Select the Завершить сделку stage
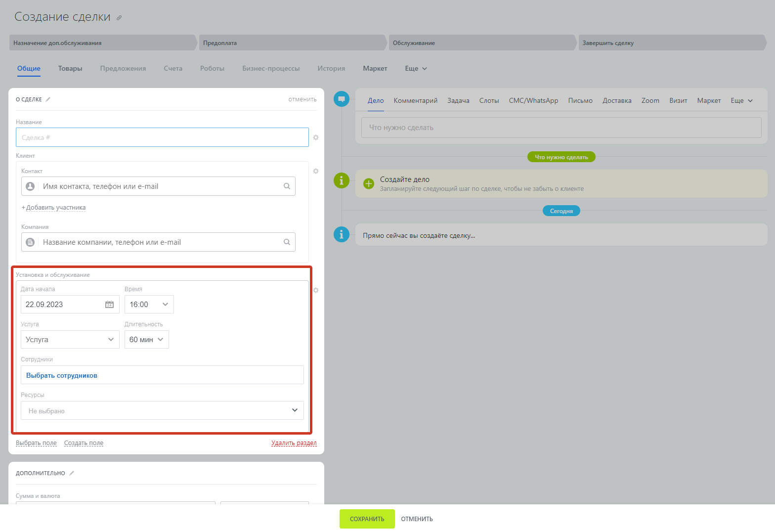 coord(672,43)
